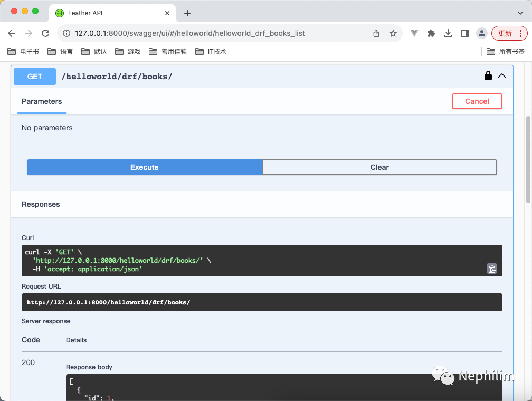Copy the curl command to clipboard

click(x=492, y=269)
